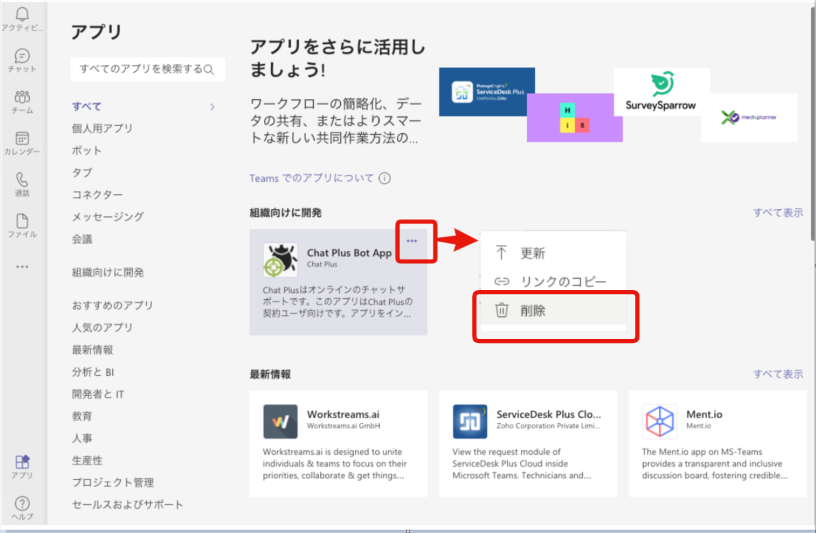The image size is (816, 533).
Task: Click すべて表示 next to 最新情報
Action: click(778, 374)
